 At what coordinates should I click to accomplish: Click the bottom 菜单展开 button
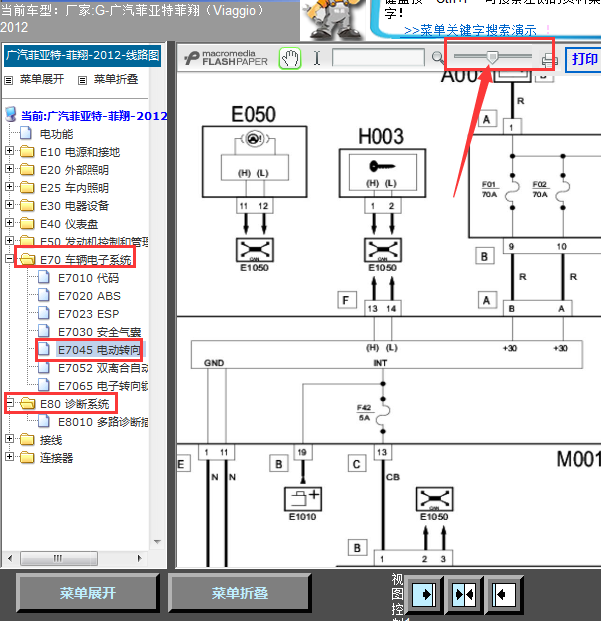coord(87,593)
